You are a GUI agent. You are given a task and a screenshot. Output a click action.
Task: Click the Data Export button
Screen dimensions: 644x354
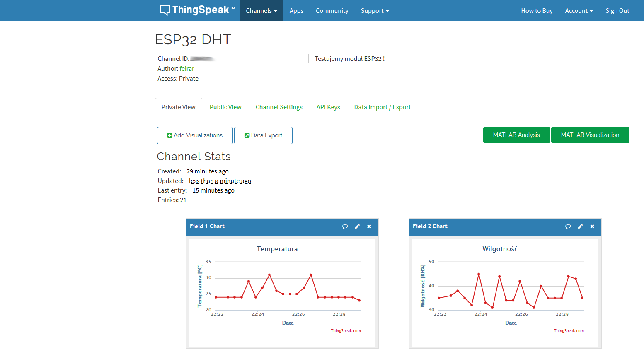263,135
